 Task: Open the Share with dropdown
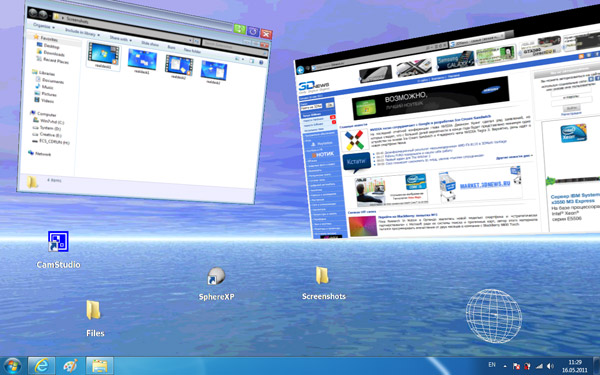tap(121, 38)
